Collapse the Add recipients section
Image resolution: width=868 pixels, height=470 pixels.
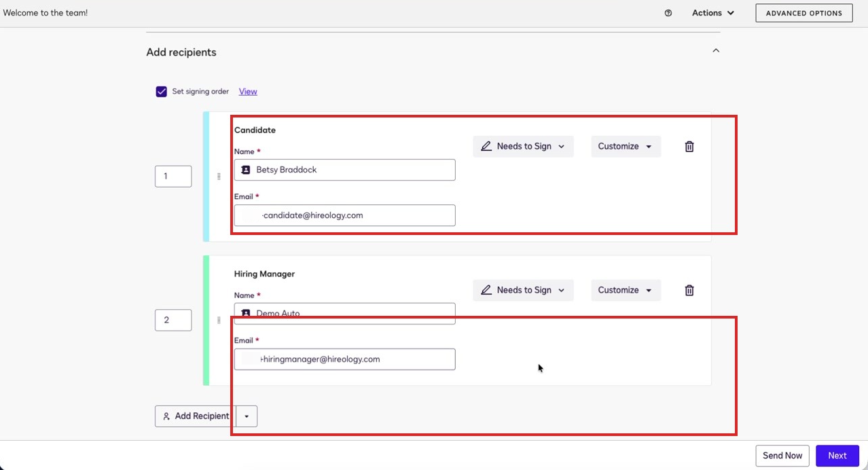[716, 51]
